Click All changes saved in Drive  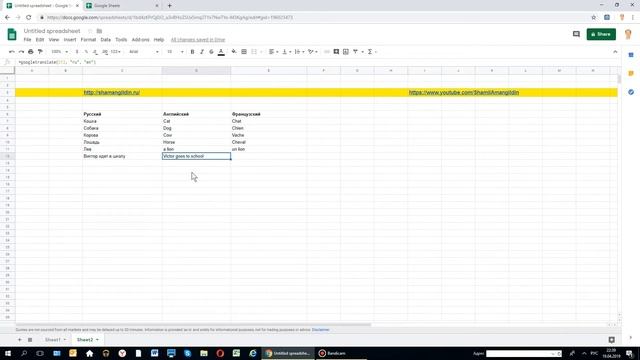198,40
